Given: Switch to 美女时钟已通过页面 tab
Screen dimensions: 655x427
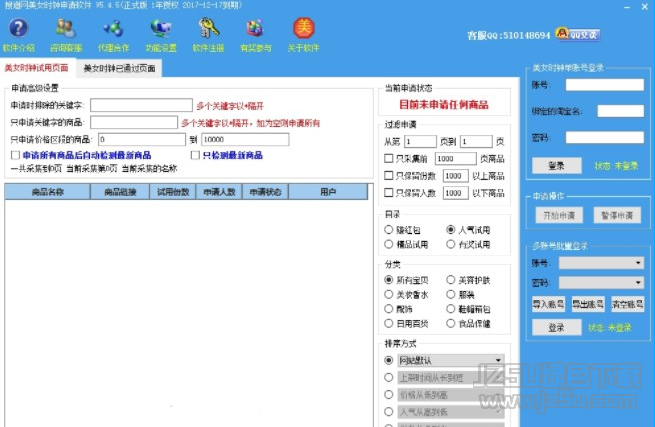Looking at the screenshot, I should pyautogui.click(x=118, y=68).
